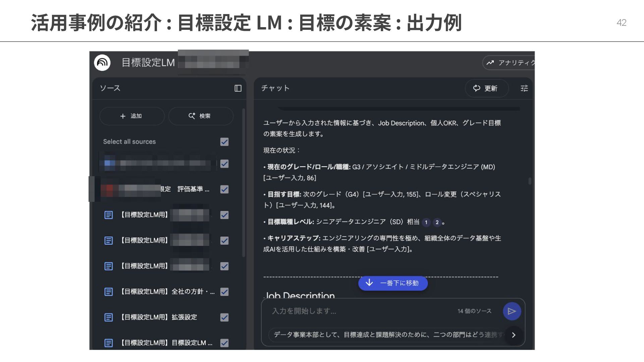This screenshot has height=362, width=644.
Task: Toggle the 全社の方針 source checkbox
Action: pos(224,292)
